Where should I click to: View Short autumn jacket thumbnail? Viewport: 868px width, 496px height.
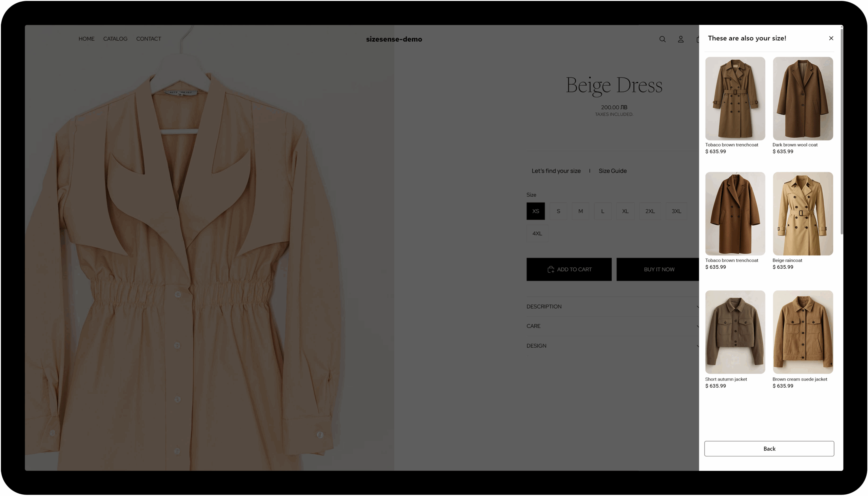click(x=735, y=332)
